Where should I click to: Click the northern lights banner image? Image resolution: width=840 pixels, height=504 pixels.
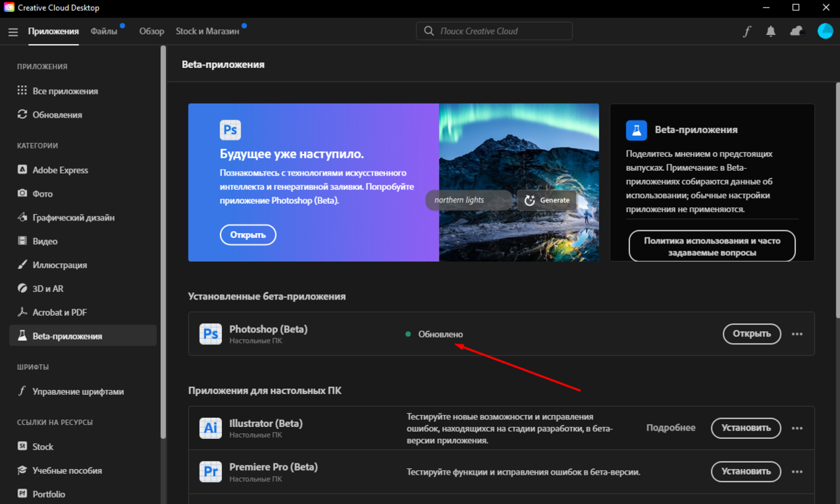pos(519,183)
